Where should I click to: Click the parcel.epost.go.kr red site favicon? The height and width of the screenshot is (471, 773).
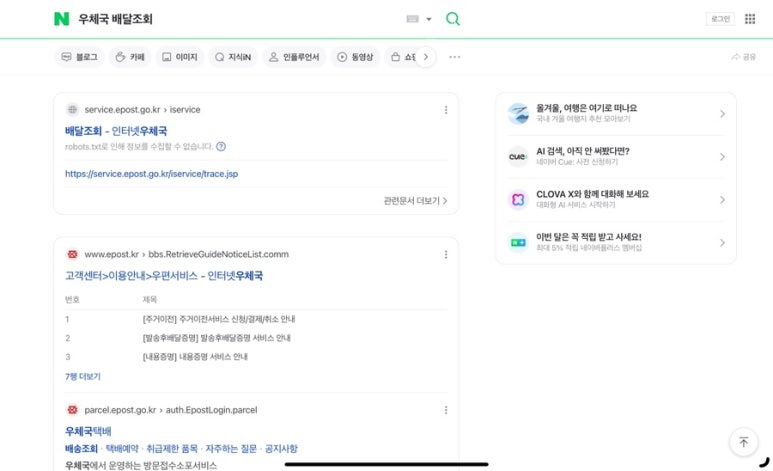[72, 410]
